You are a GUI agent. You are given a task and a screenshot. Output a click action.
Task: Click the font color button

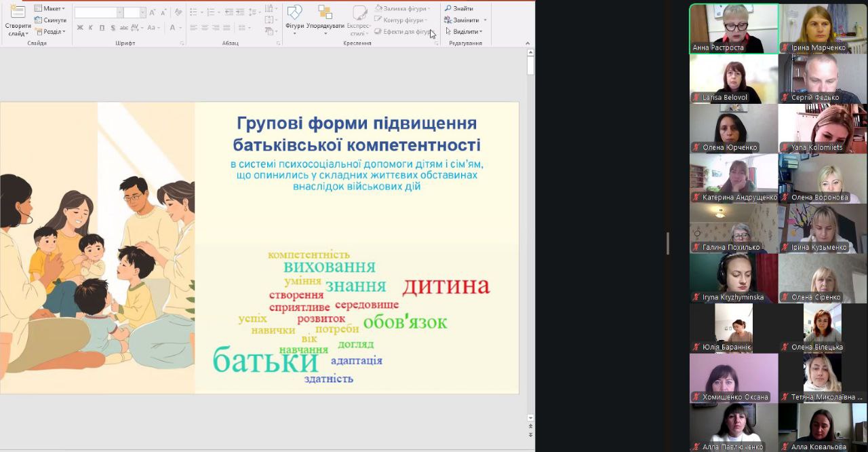click(x=172, y=28)
